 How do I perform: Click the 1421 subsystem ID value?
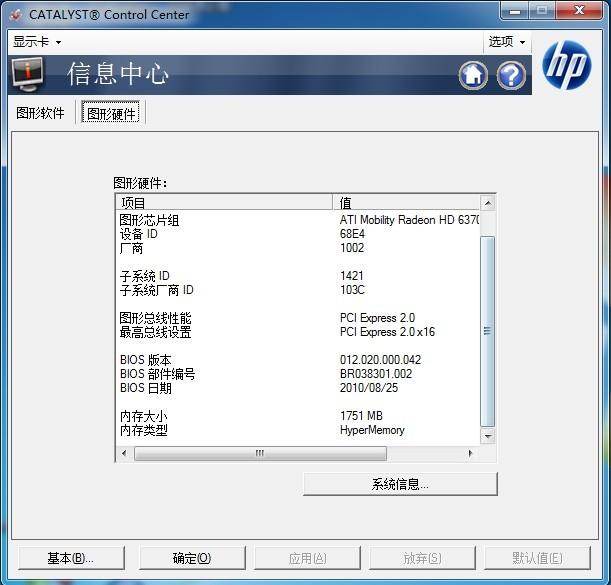(x=351, y=276)
